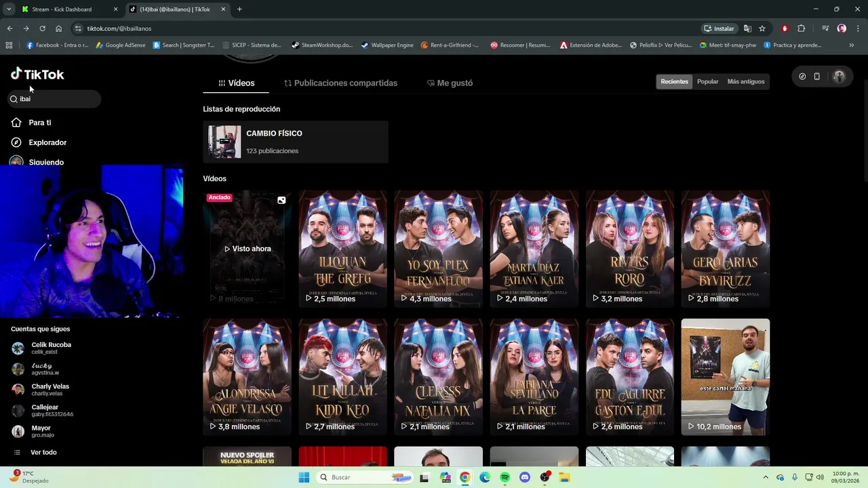
Task: Open the Alondrissa vs Angie Velasco video
Action: (x=248, y=377)
